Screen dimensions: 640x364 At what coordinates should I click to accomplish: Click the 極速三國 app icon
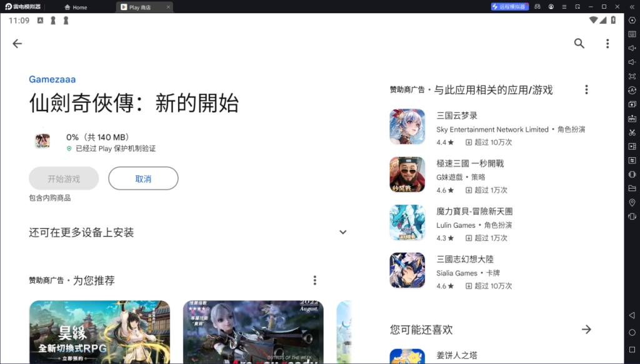(x=407, y=175)
